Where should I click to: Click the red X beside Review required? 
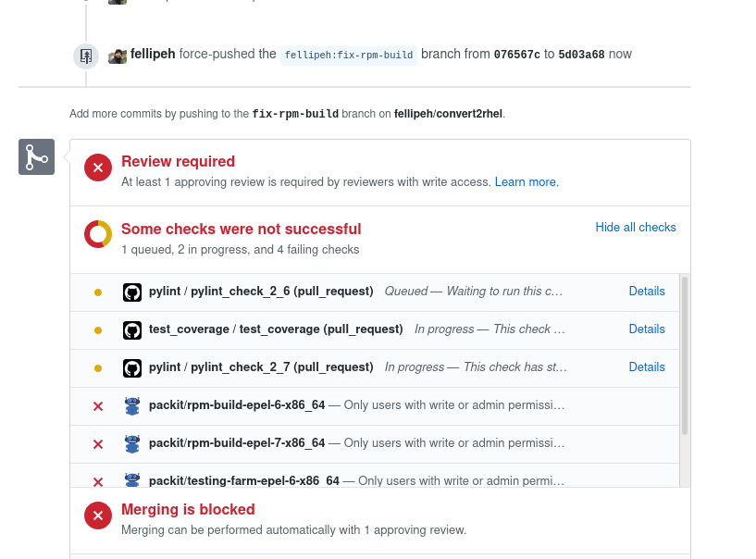pyautogui.click(x=98, y=168)
